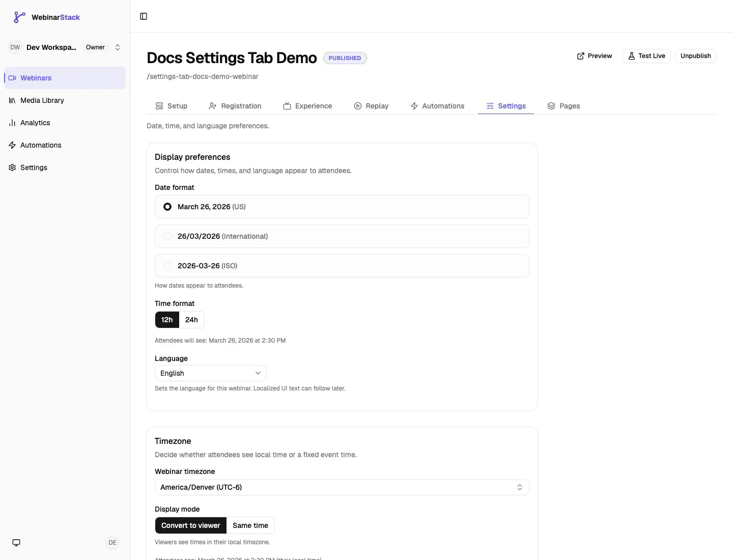Click the Test Live flask icon
733x560 pixels.
tap(632, 56)
